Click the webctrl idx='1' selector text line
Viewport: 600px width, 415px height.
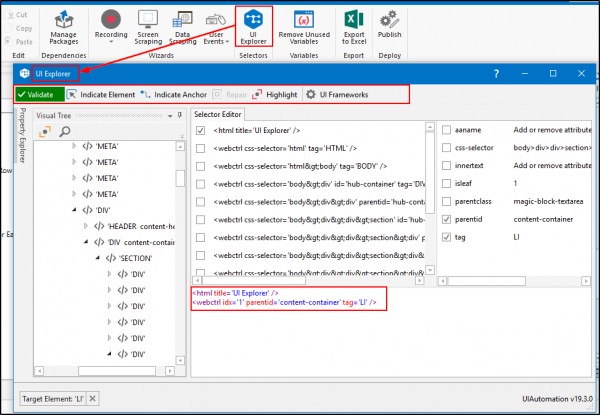284,302
